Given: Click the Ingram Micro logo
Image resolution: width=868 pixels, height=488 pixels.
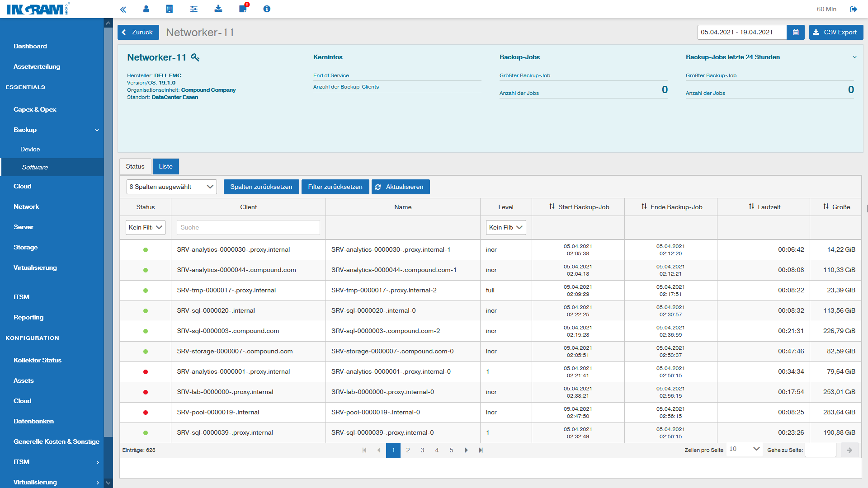Looking at the screenshot, I should tap(38, 9).
